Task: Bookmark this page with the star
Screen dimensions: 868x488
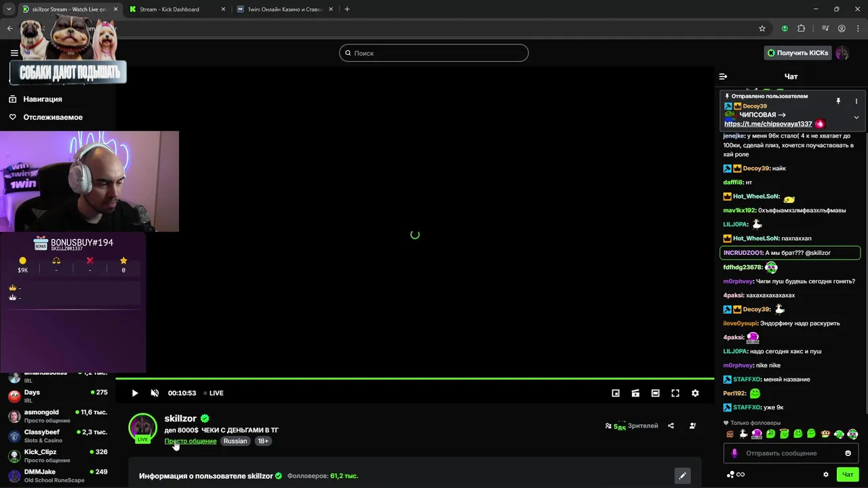Action: tap(762, 28)
